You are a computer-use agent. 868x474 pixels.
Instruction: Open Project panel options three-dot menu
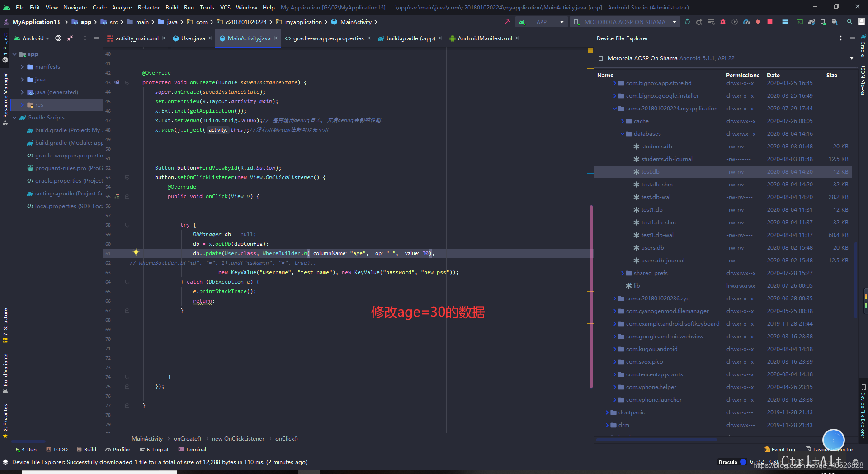85,38
